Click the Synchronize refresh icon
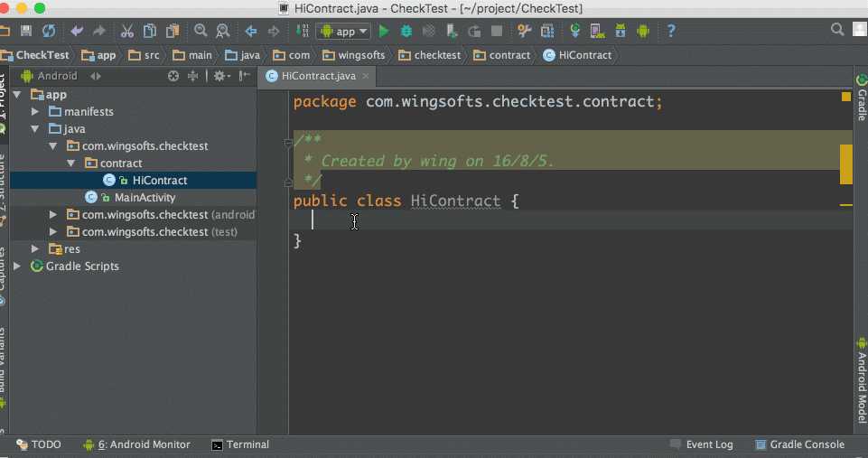This screenshot has width=868, height=458. [x=49, y=31]
